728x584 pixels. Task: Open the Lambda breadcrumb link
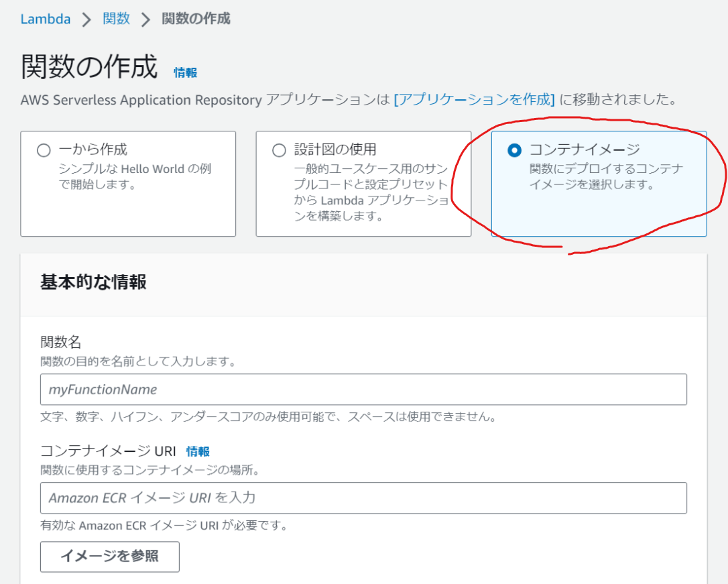46,19
